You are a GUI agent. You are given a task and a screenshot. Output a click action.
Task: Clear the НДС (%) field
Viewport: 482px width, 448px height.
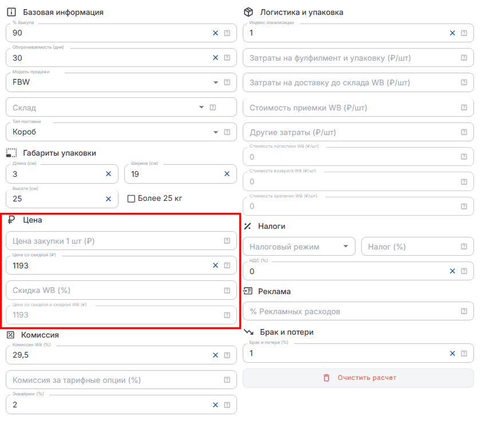point(452,271)
